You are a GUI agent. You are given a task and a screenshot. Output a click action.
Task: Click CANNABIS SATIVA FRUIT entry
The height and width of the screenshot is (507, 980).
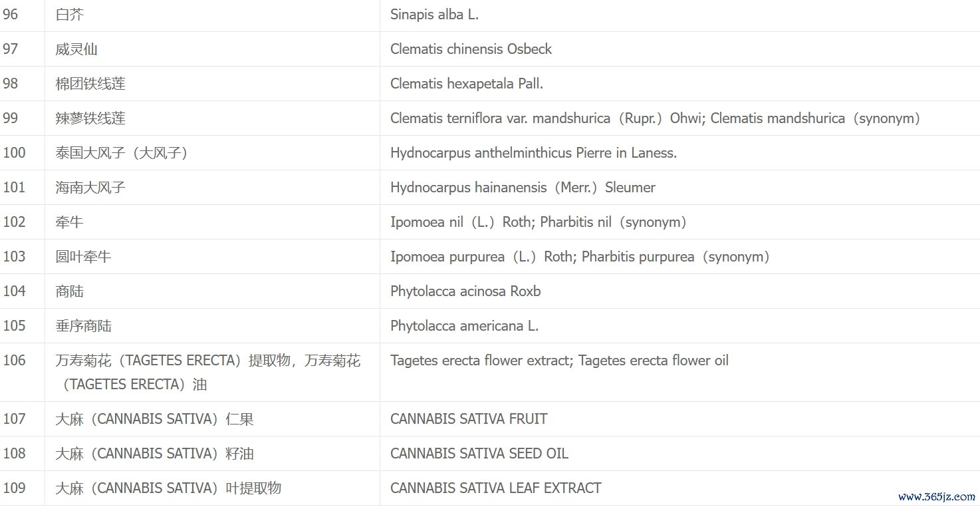469,419
